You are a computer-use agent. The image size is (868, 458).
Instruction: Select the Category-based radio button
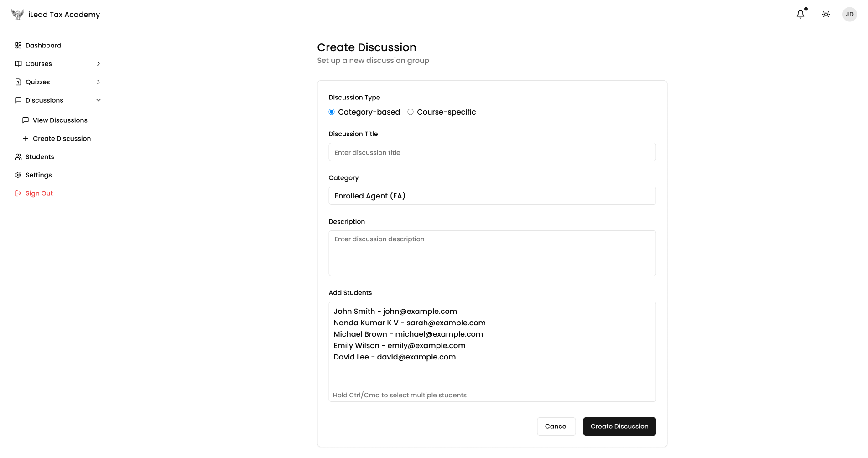[332, 112]
